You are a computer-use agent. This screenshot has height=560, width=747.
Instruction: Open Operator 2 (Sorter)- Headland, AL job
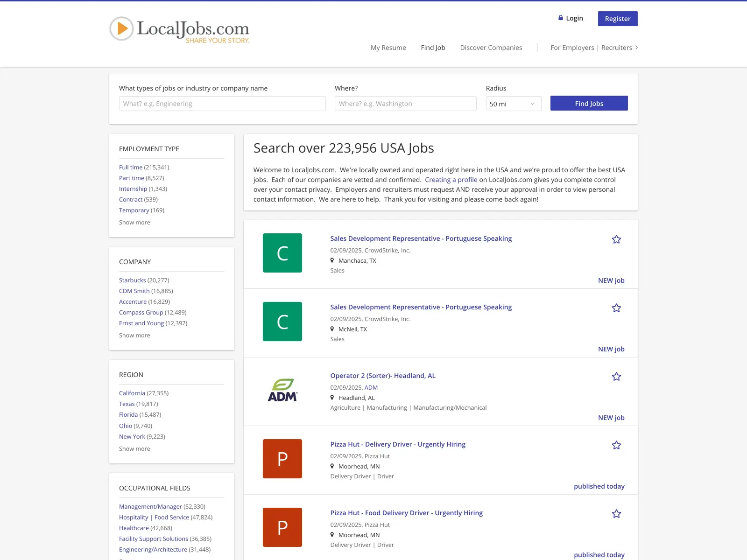(x=383, y=376)
